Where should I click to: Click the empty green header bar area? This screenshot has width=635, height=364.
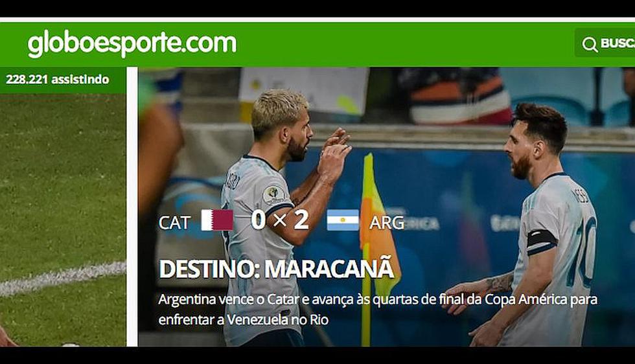point(405,45)
